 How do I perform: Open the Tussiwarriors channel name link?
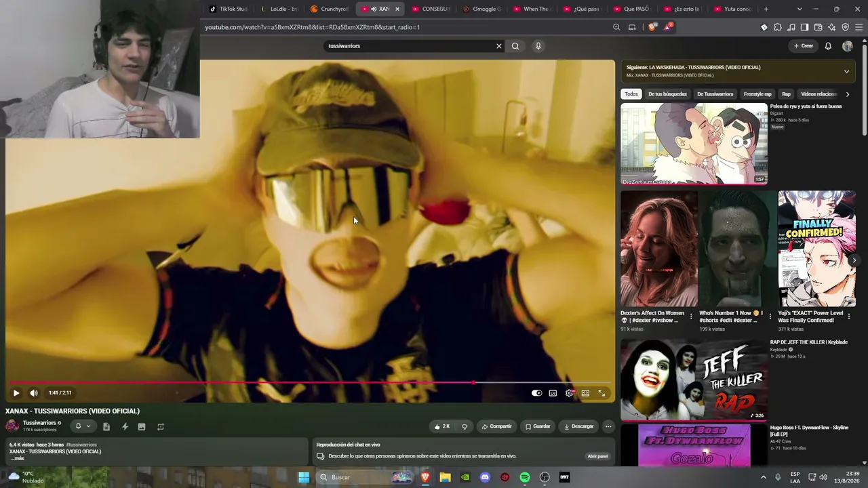tap(39, 423)
